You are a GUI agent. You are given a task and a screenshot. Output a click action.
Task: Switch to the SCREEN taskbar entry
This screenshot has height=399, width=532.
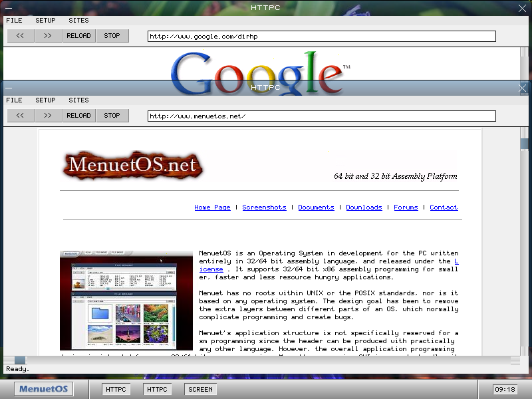point(201,389)
